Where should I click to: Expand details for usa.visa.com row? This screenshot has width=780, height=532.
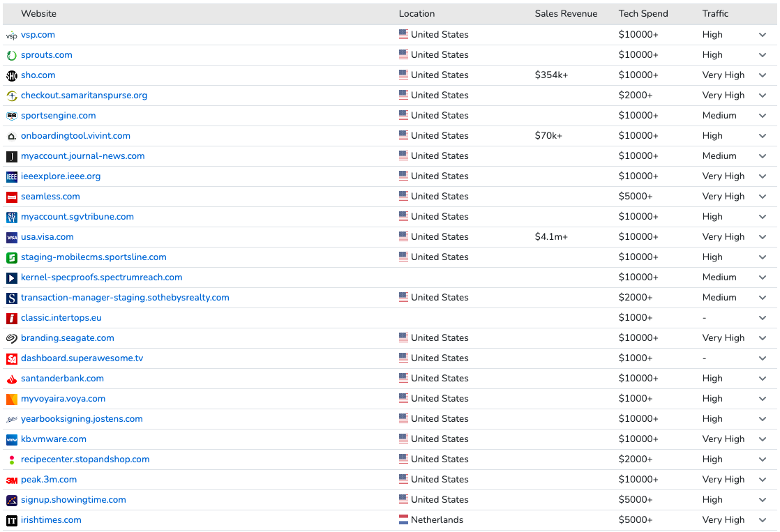point(763,237)
